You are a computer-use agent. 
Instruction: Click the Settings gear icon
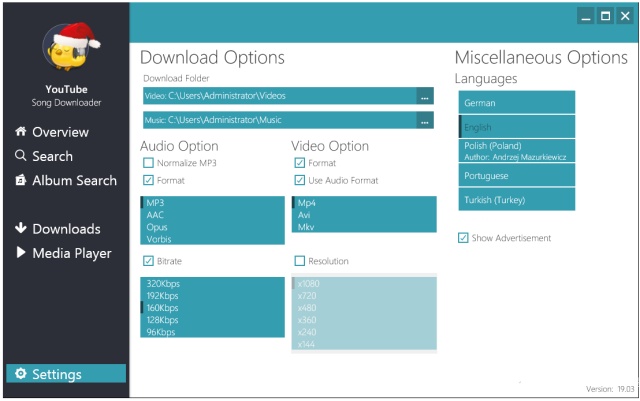click(x=18, y=374)
